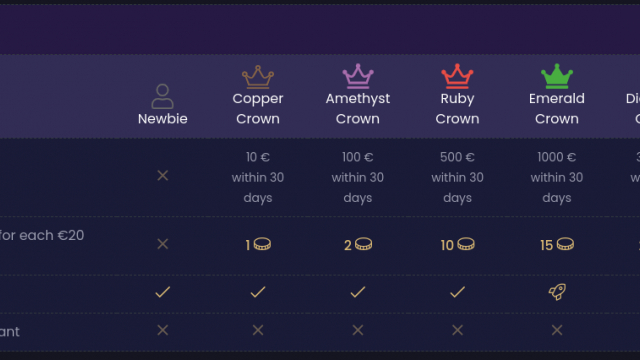The image size is (640, 360).
Task: Click the rocket icon under Emerald Crown
Action: point(557,292)
